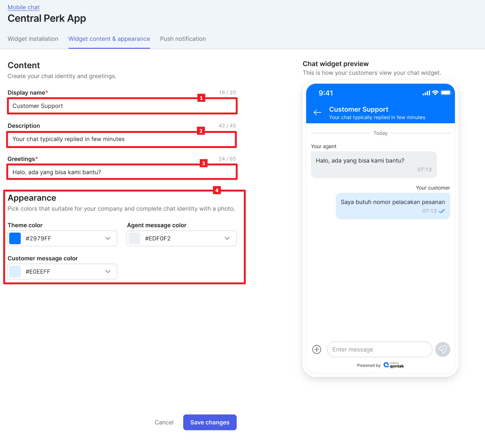This screenshot has height=448, width=485.
Task: Open the Agent message color dropdown
Action: click(x=227, y=238)
